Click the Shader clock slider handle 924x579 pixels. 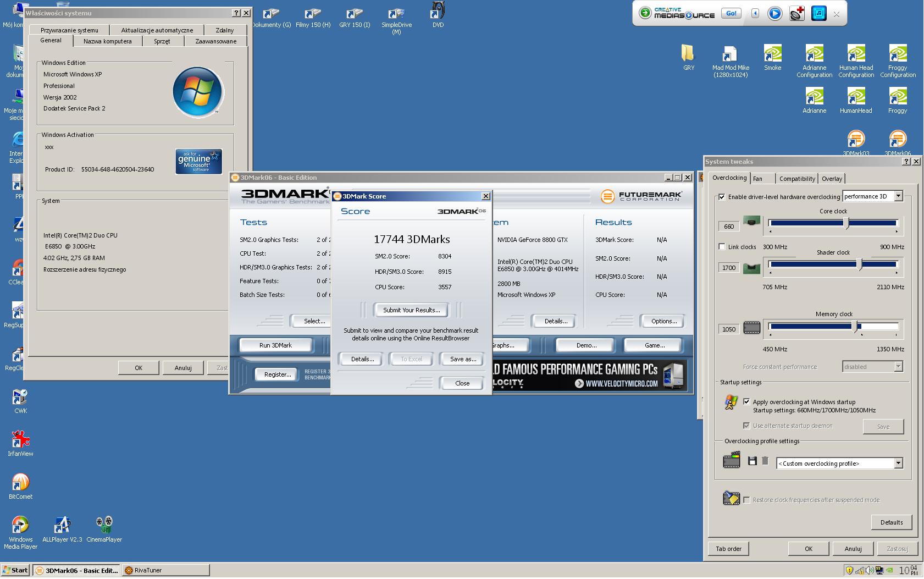(x=860, y=265)
